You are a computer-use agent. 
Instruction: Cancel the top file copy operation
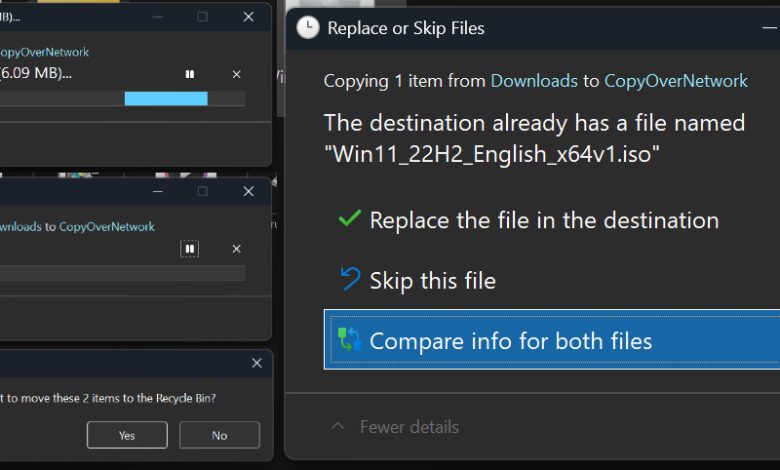click(x=236, y=74)
